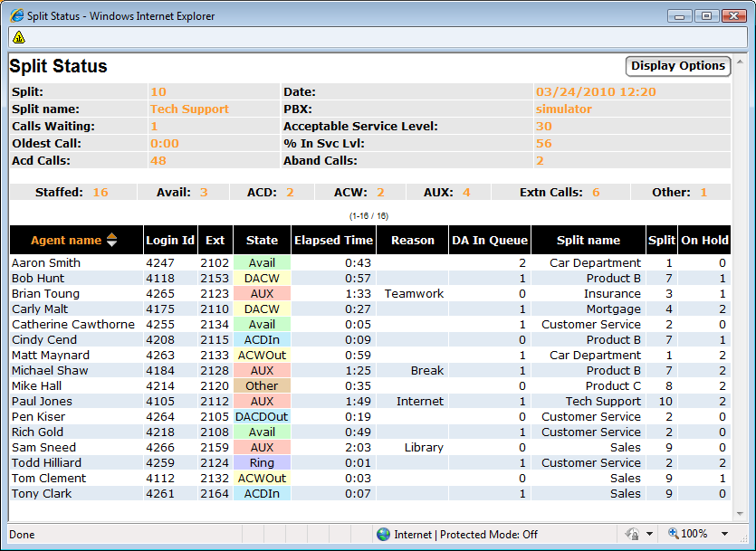Click the Done status text

(22, 534)
